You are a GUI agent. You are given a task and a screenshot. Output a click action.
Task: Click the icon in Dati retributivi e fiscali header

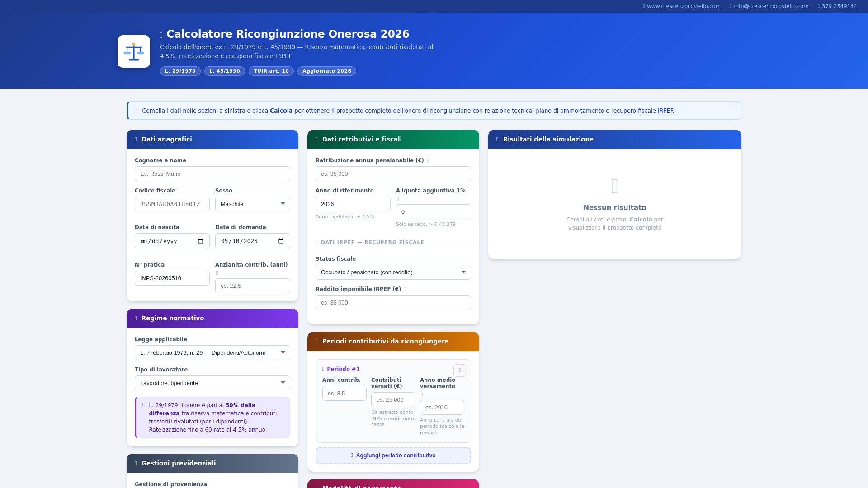tap(316, 140)
